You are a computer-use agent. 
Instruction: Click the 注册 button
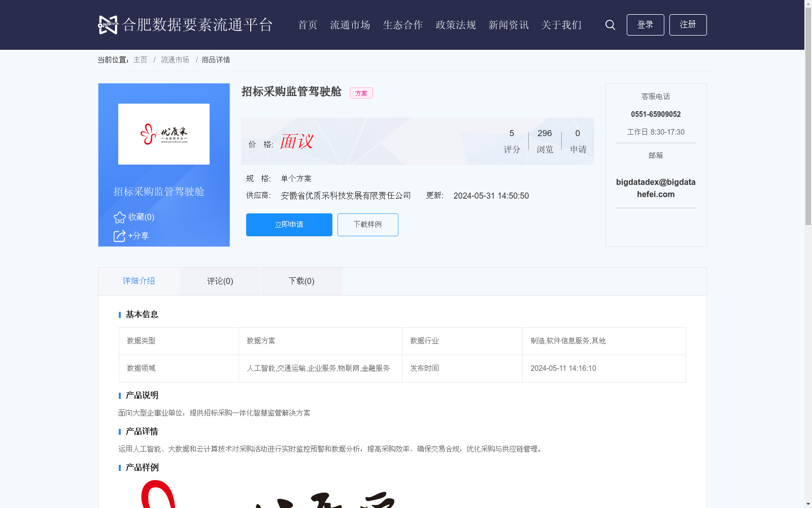688,25
